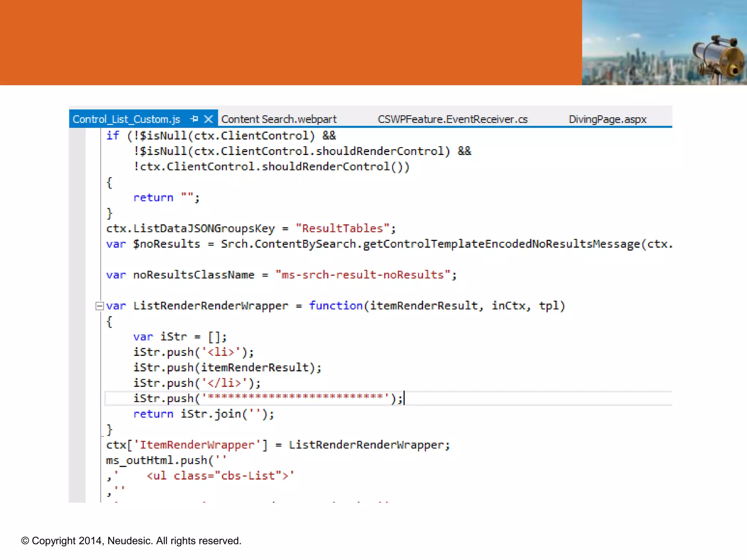Viewport: 747px width, 560px height.
Task: Click the $noResults variable name
Action: click(x=166, y=244)
